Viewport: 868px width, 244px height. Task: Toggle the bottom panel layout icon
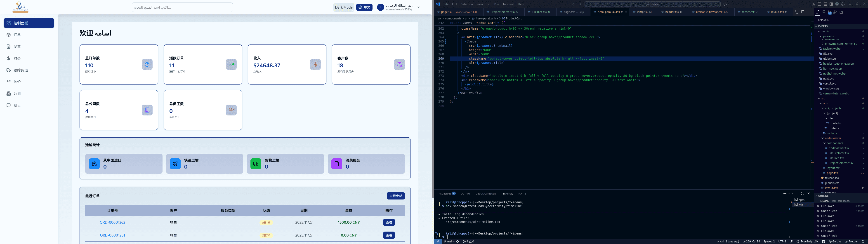(x=825, y=4)
